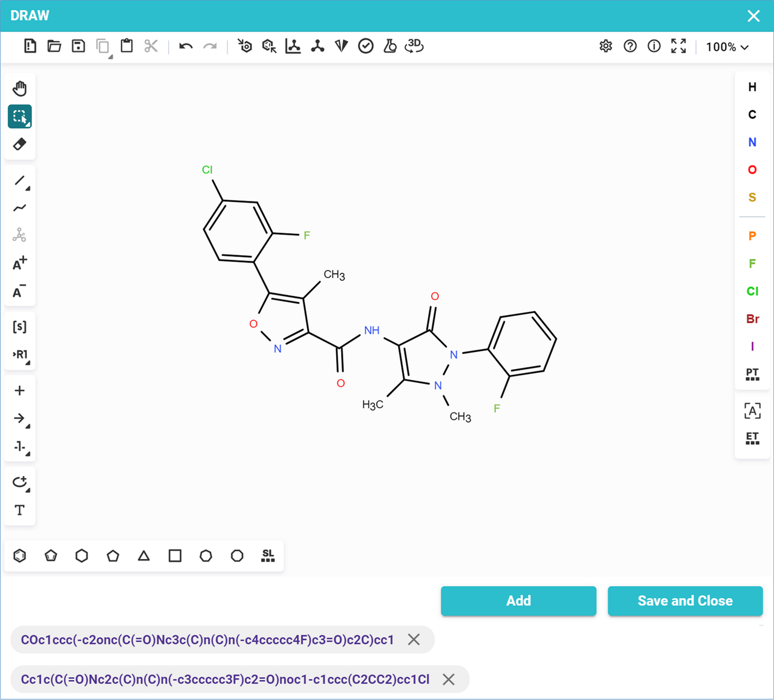The width and height of the screenshot is (774, 700).
Task: Click Save and Close
Action: 685,601
